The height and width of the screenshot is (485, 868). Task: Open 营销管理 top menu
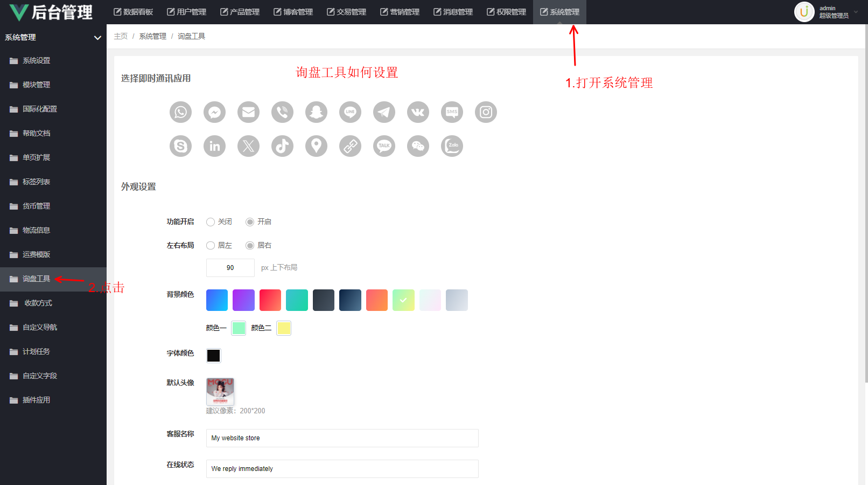[x=400, y=12]
